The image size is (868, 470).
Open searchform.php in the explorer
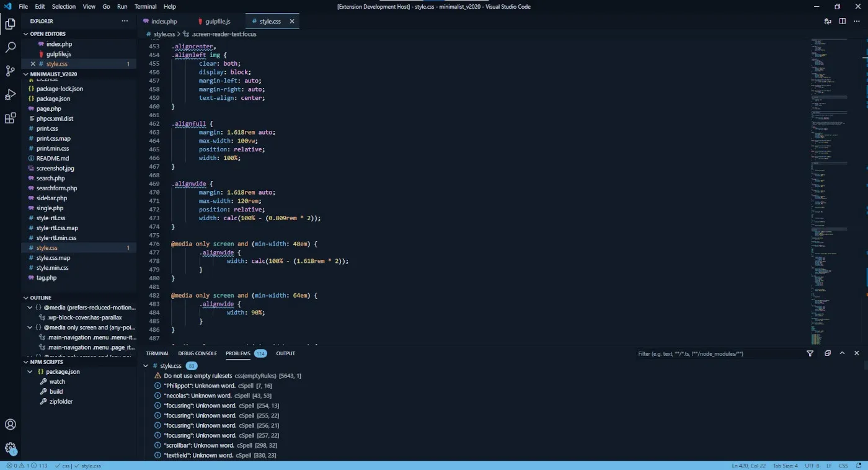[56, 188]
